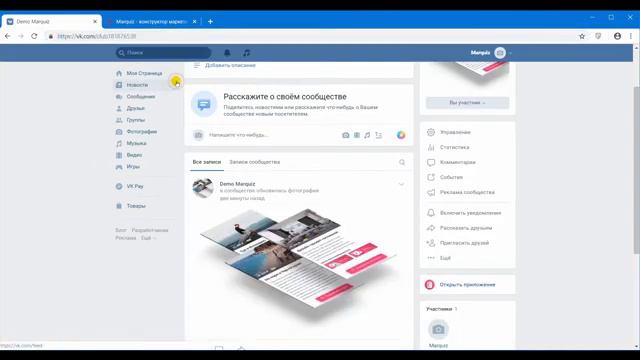Click the VK search field
The image size is (640, 360).
pyautogui.click(x=163, y=53)
